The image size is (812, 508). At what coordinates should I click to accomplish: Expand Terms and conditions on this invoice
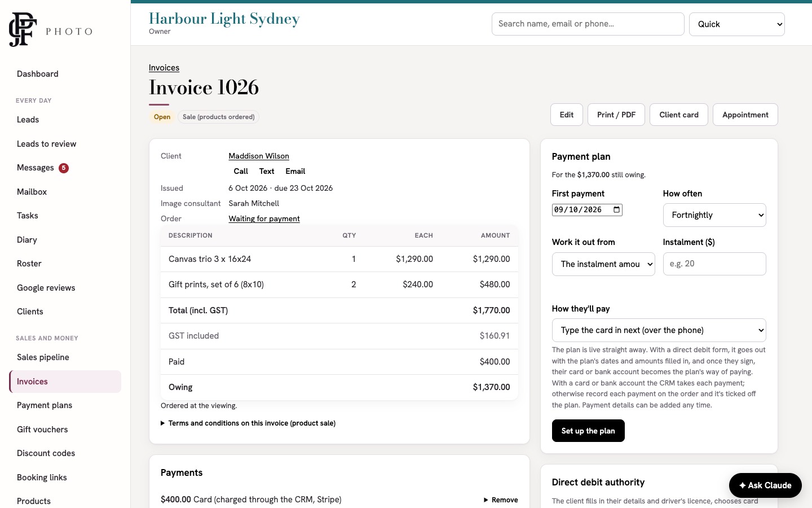click(248, 423)
